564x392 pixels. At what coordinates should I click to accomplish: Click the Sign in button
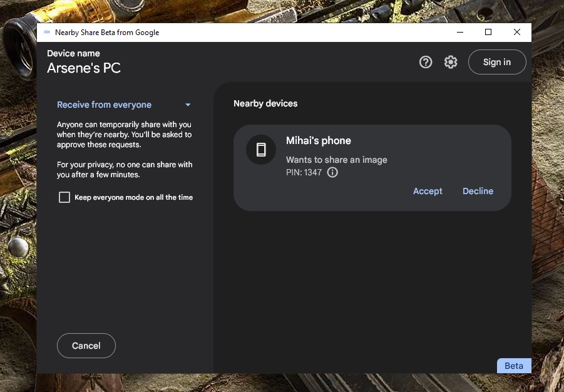pyautogui.click(x=497, y=62)
